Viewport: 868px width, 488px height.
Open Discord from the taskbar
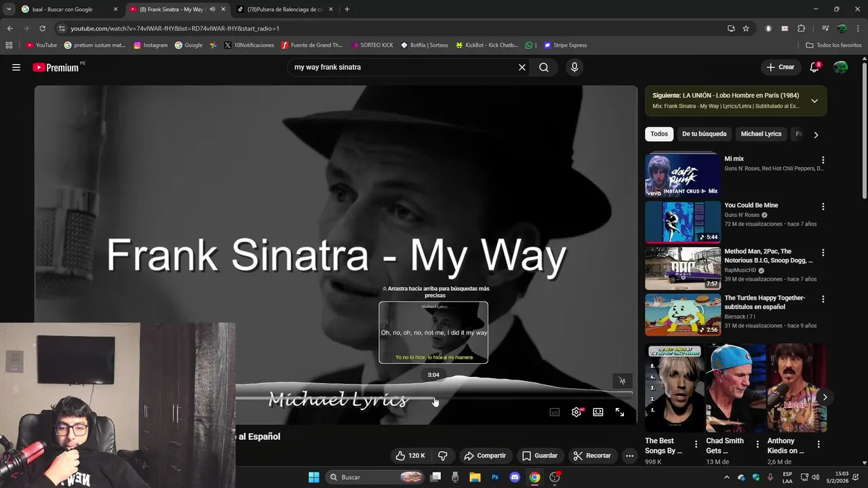[515, 477]
